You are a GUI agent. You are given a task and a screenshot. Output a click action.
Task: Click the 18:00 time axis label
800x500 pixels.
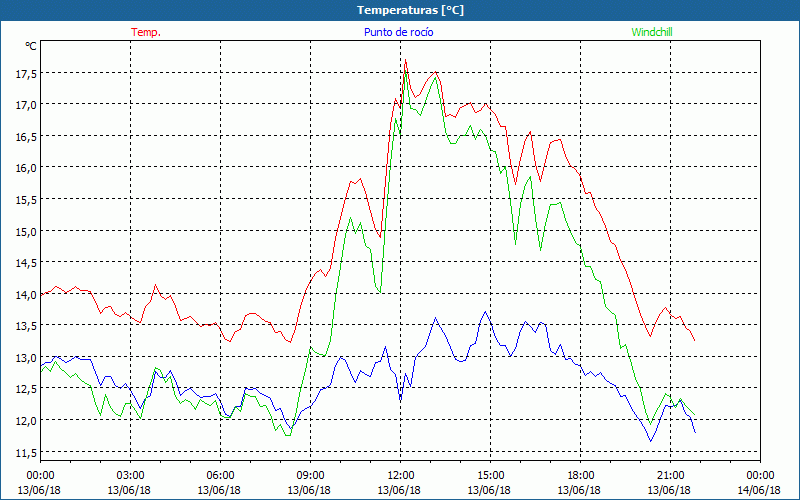tap(580, 476)
